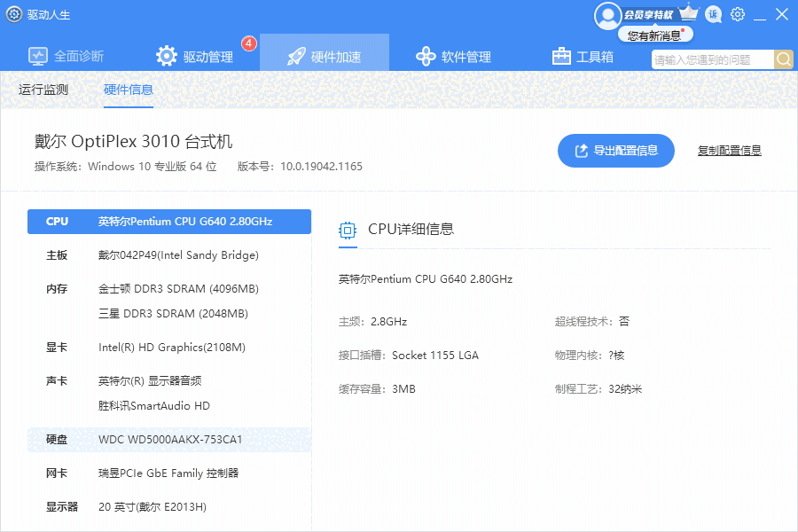The image size is (798, 532).
Task: Click the problem search input field
Action: (712, 59)
